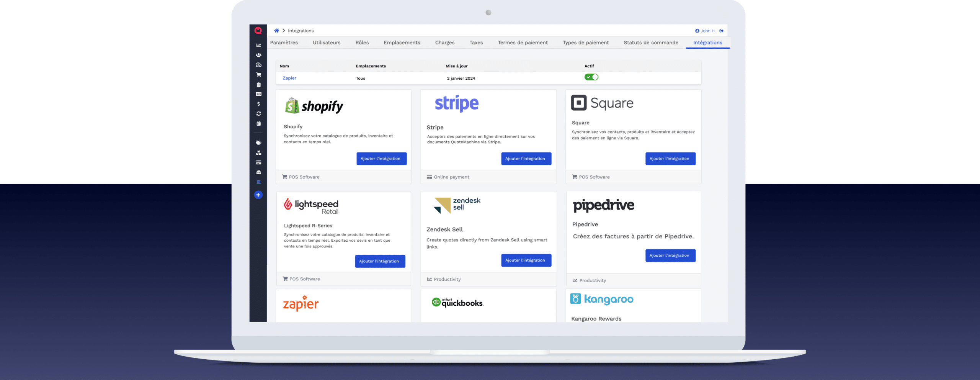Click the Shopify logo
980x380 pixels.
[x=314, y=106]
